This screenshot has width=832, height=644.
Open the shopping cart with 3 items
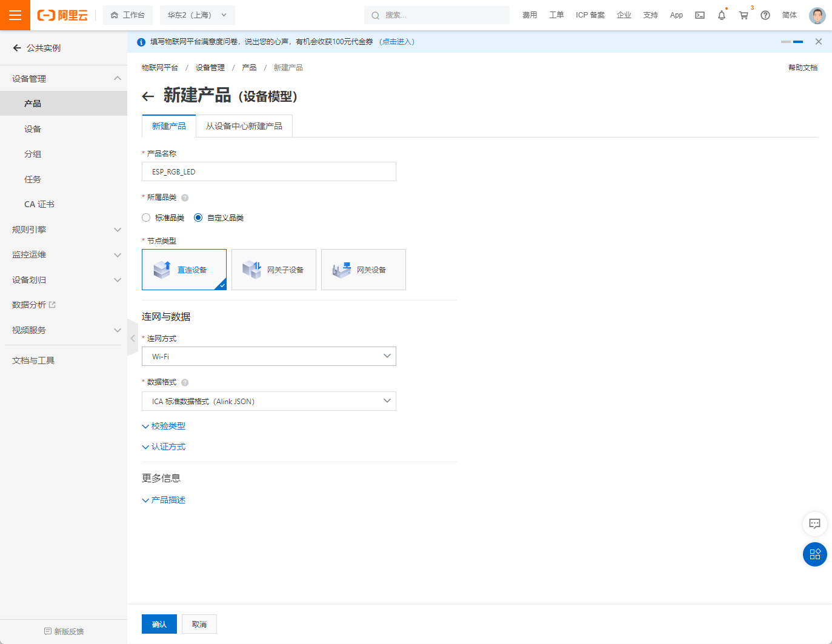(743, 15)
